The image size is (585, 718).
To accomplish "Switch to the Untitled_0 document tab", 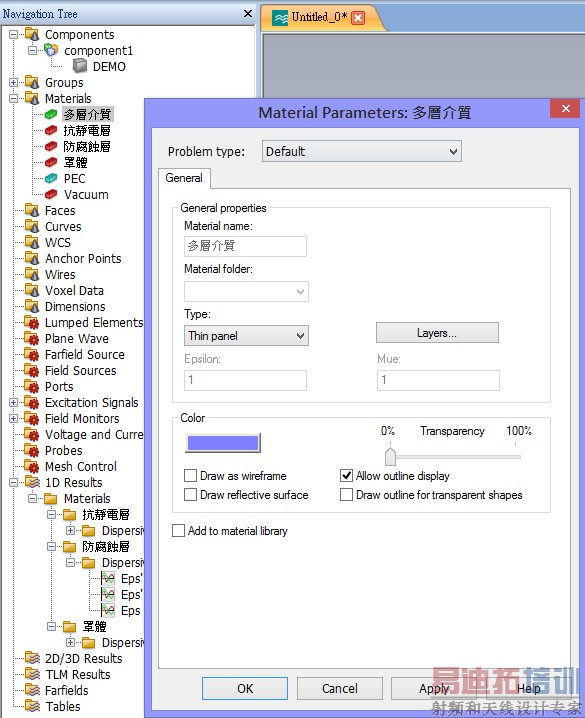I will 319,17.
